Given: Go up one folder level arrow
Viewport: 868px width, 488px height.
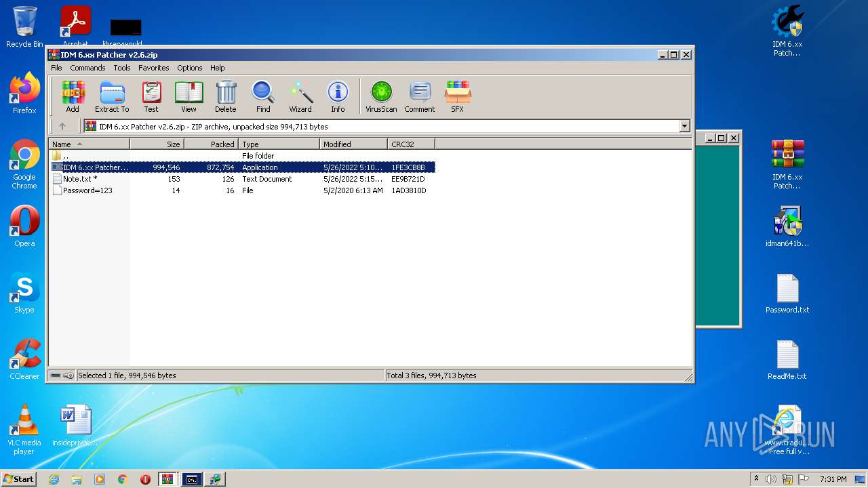Looking at the screenshot, I should tap(62, 126).
